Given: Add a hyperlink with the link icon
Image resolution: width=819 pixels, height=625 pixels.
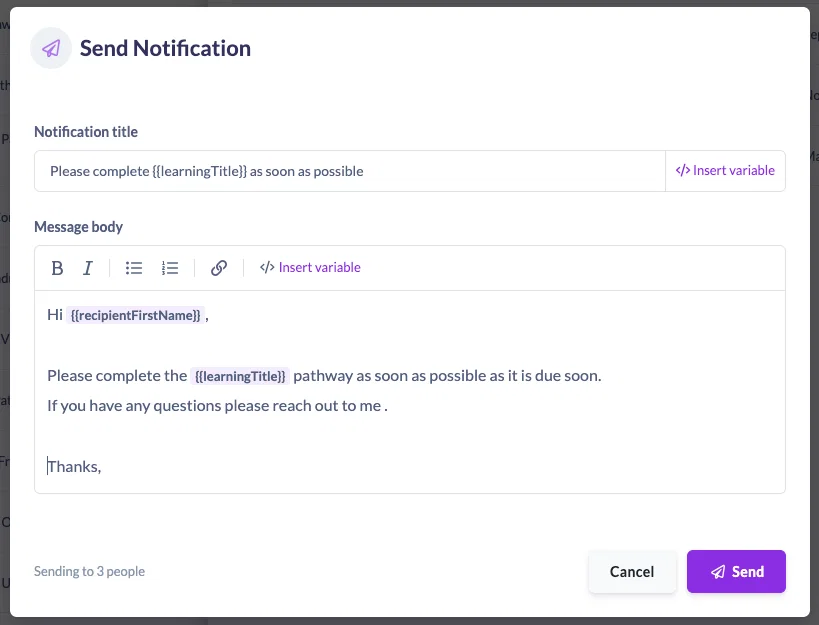Looking at the screenshot, I should (x=219, y=268).
